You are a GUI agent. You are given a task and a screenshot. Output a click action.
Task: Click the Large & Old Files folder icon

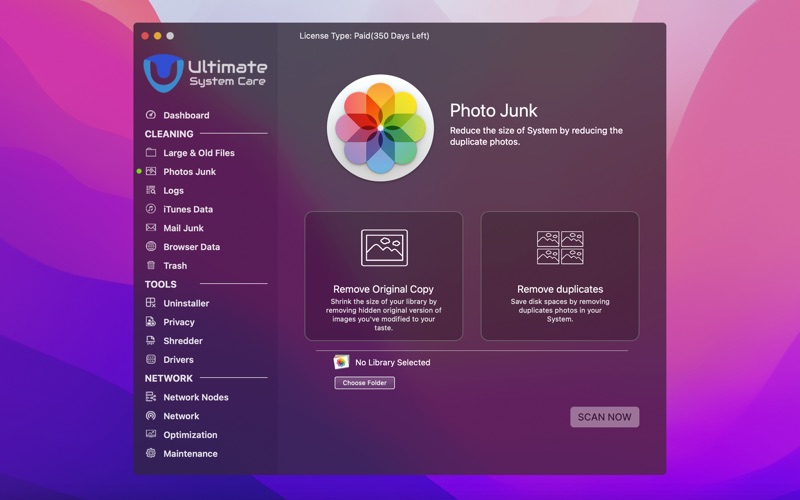pyautogui.click(x=151, y=153)
